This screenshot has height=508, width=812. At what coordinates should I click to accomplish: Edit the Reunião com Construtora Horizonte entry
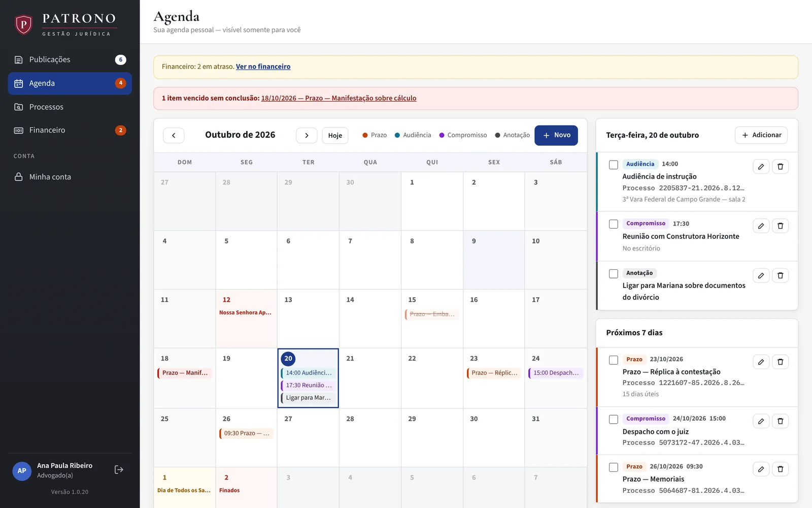tap(761, 226)
